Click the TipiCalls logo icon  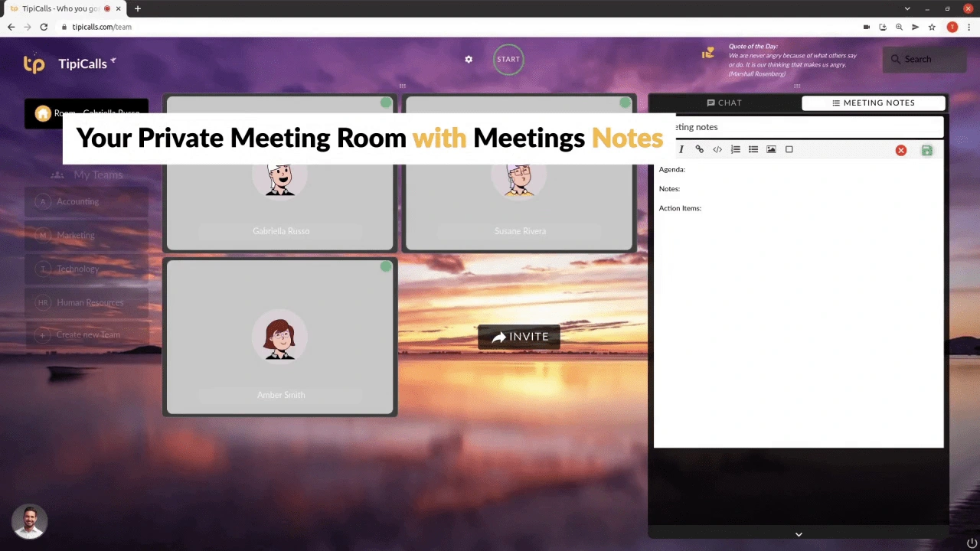34,64
